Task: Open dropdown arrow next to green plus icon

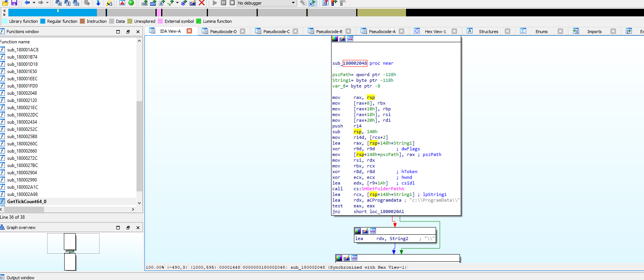Action: 177,3
